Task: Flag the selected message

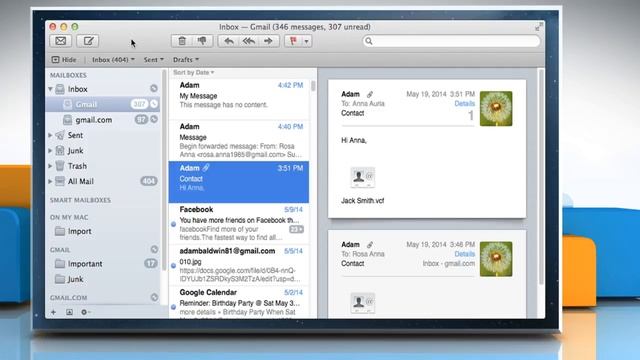Action: [x=293, y=41]
